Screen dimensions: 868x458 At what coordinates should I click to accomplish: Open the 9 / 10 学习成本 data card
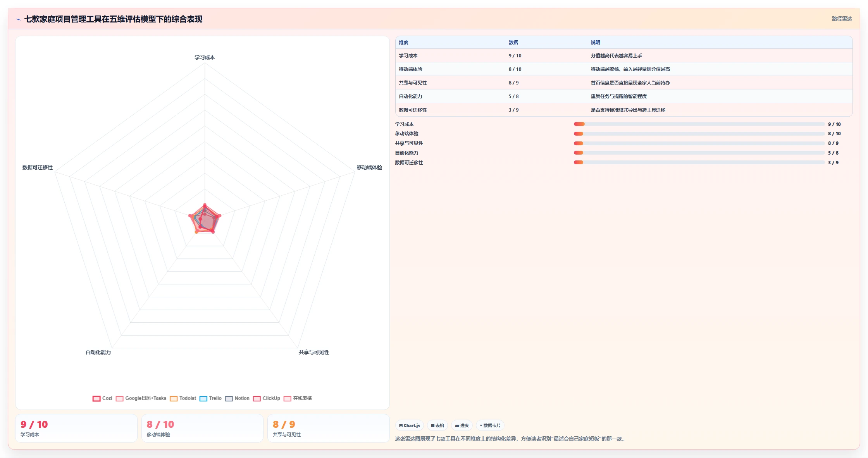click(x=76, y=428)
